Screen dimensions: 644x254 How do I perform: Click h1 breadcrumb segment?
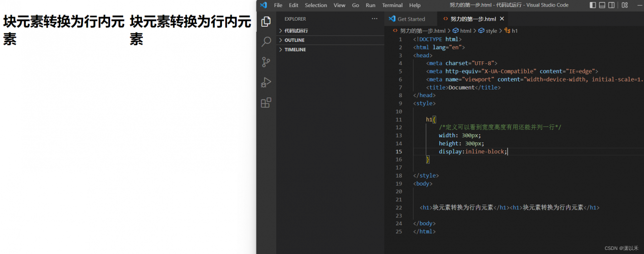click(511, 31)
